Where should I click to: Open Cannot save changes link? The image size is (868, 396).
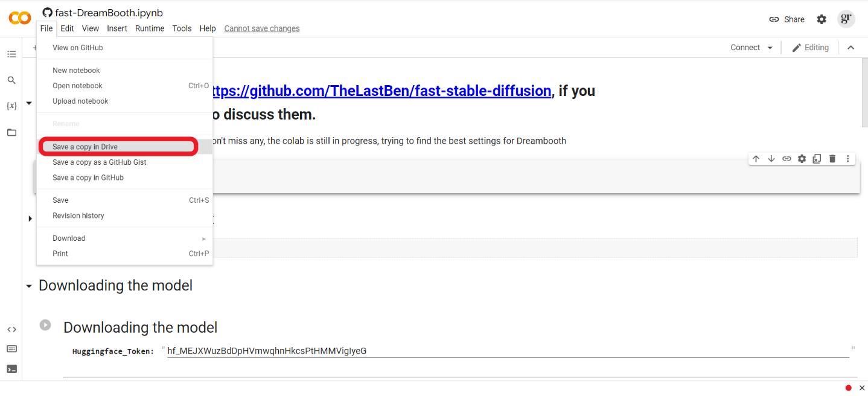[x=262, y=28]
